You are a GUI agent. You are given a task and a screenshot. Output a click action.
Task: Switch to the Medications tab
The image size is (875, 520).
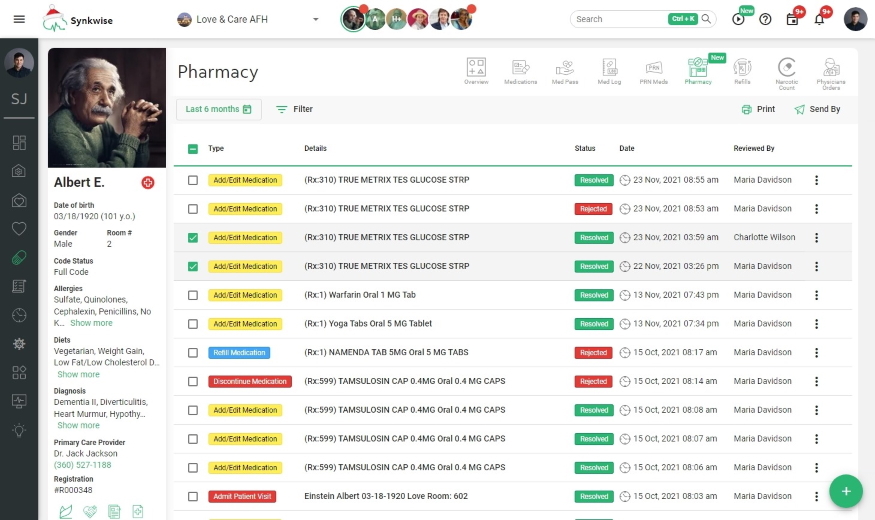coord(520,70)
